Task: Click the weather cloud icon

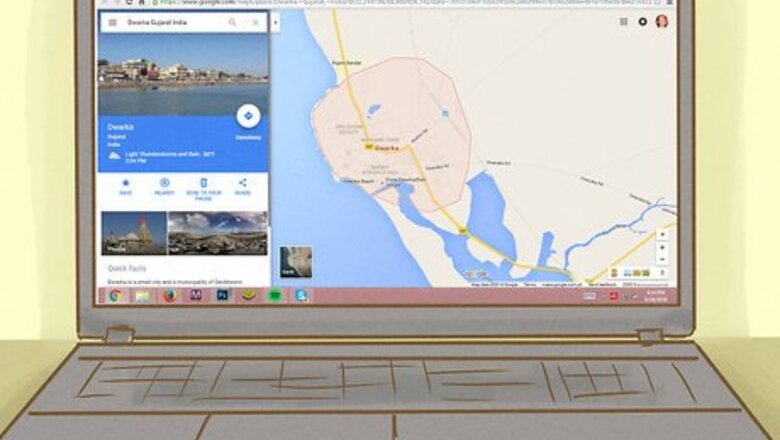Action: [x=114, y=156]
